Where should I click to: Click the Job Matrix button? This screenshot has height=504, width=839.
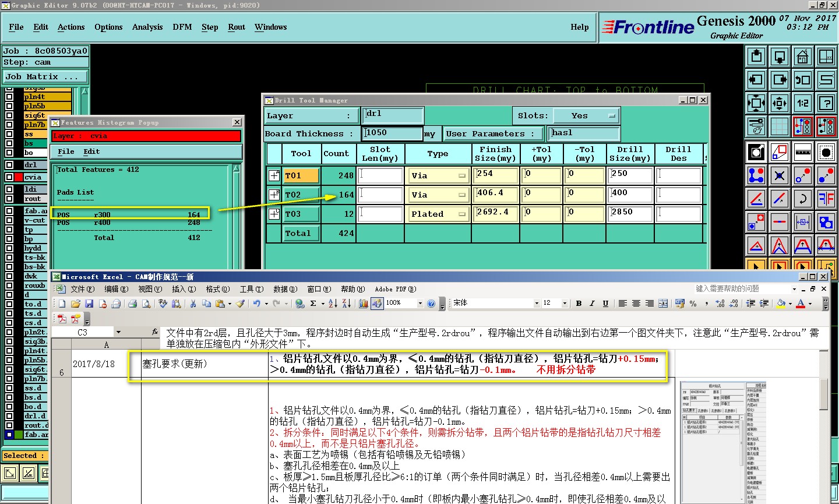pyautogui.click(x=45, y=77)
